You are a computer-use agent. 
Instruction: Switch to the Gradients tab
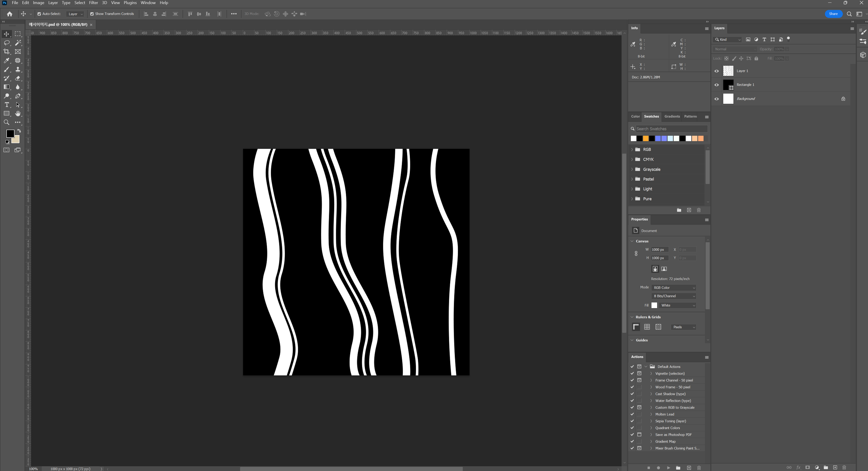(672, 116)
